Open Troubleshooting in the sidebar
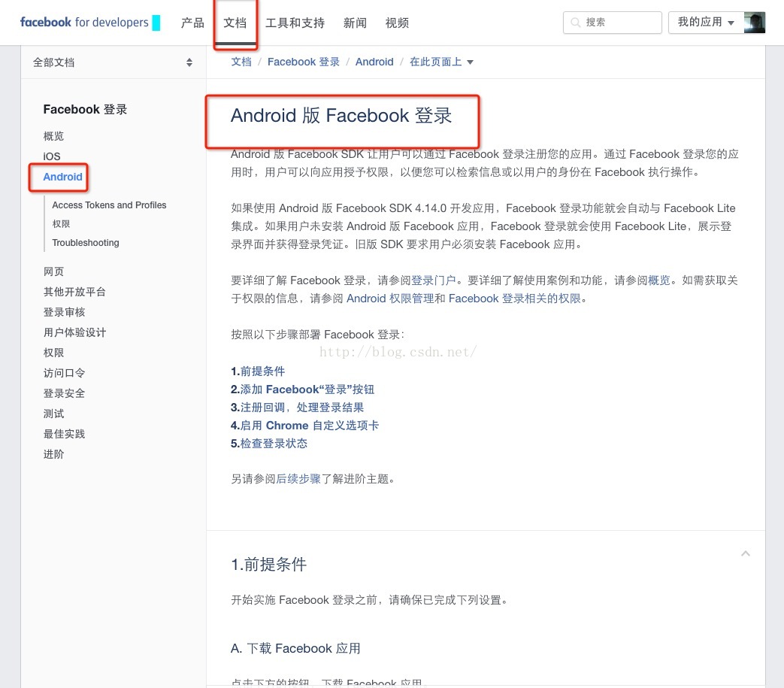 (86, 243)
